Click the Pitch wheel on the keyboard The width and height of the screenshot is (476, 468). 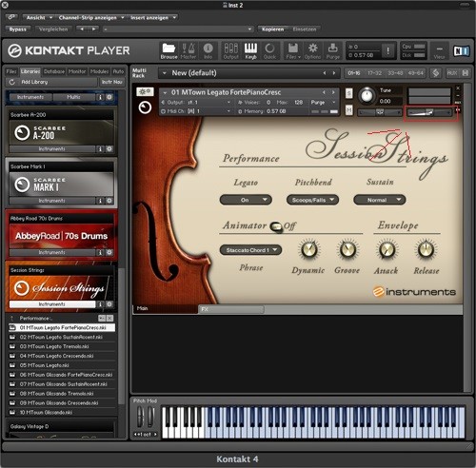(140, 417)
